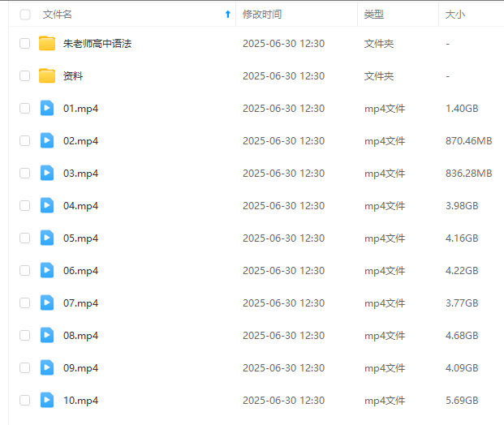This screenshot has width=504, height=425.
Task: Sort by the 类型 column header
Action: click(x=374, y=15)
